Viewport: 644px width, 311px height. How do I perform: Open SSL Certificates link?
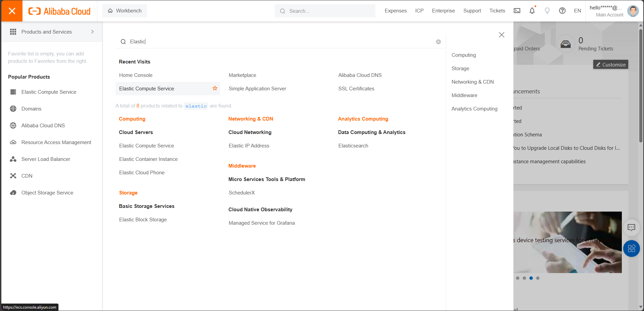click(x=356, y=89)
